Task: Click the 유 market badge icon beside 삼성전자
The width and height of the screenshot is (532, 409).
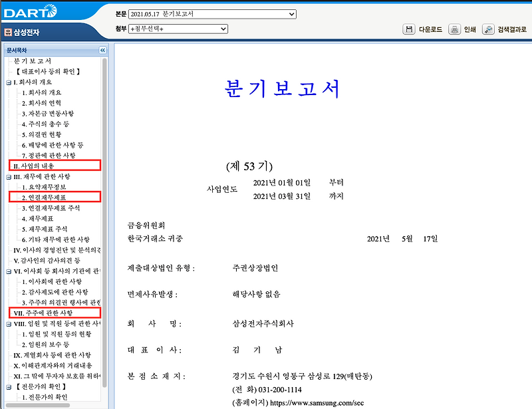Action: coord(8,32)
